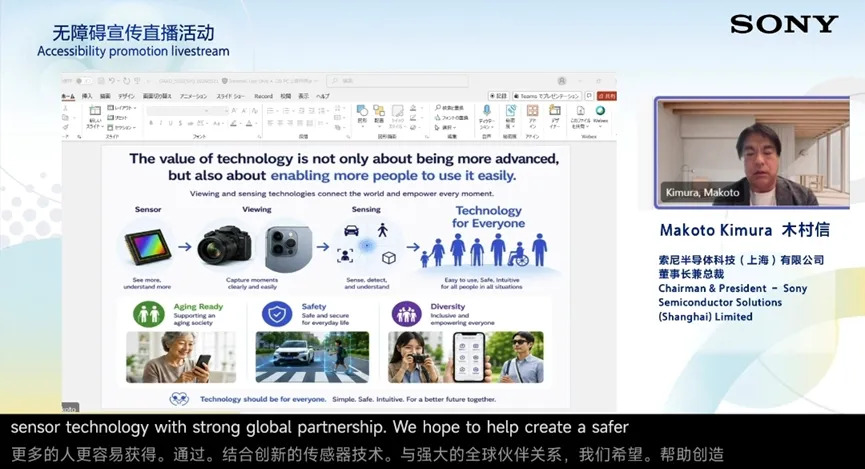Click Present in Teams button

coord(547,96)
